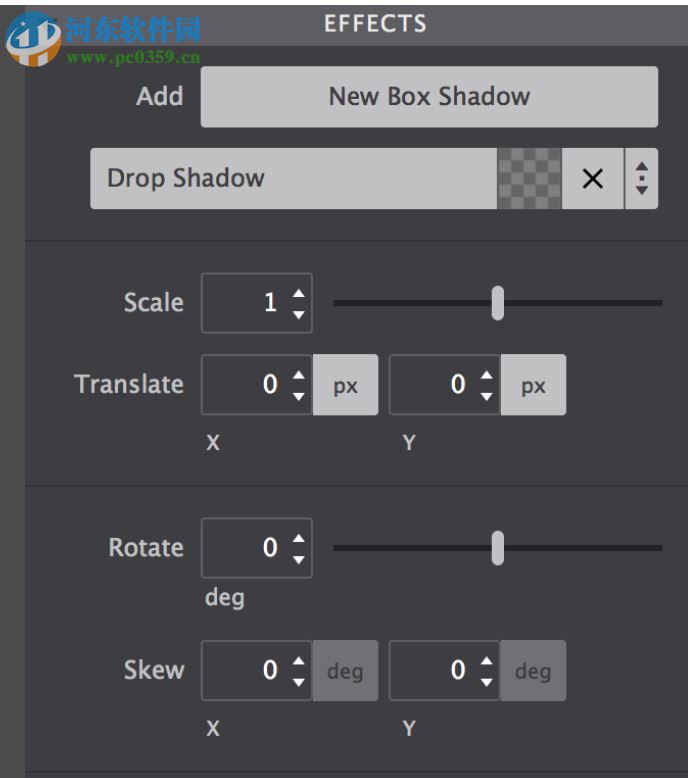
Task: Click into the Rotate input field
Action: pyautogui.click(x=245, y=548)
